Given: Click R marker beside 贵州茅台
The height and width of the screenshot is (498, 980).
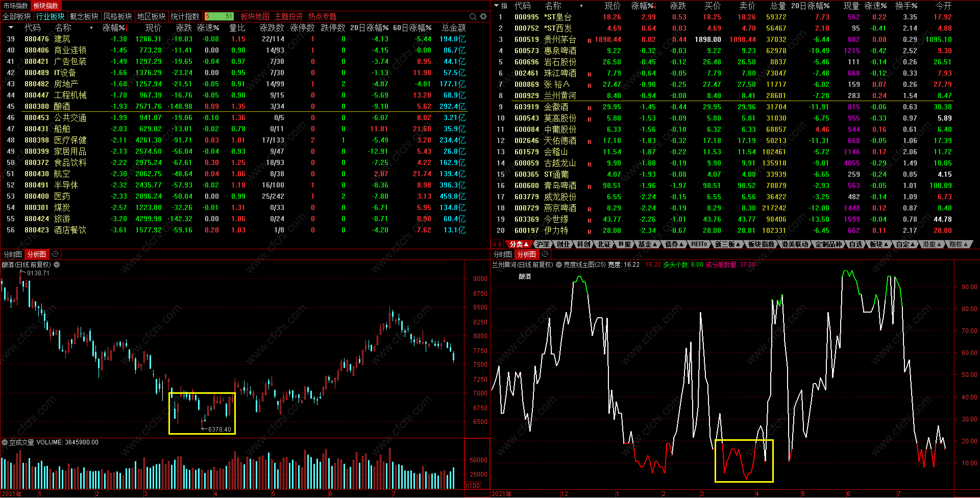Looking at the screenshot, I should coord(590,40).
